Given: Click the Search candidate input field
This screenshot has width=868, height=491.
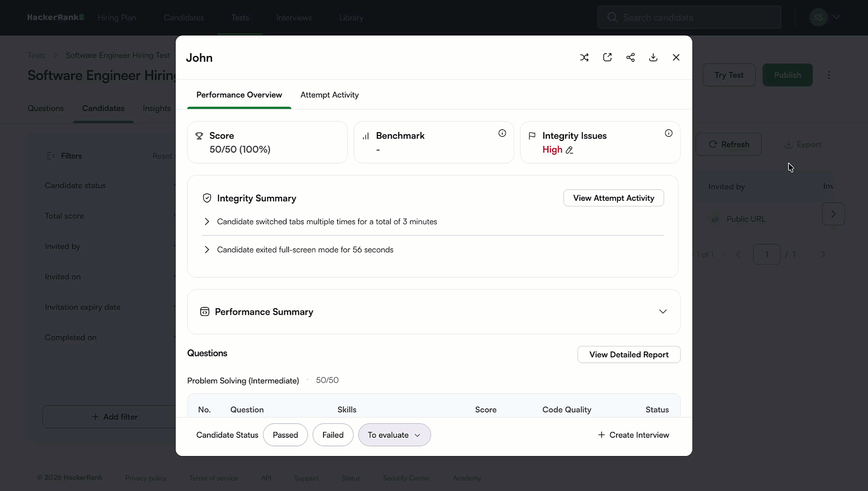Looking at the screenshot, I should [689, 17].
